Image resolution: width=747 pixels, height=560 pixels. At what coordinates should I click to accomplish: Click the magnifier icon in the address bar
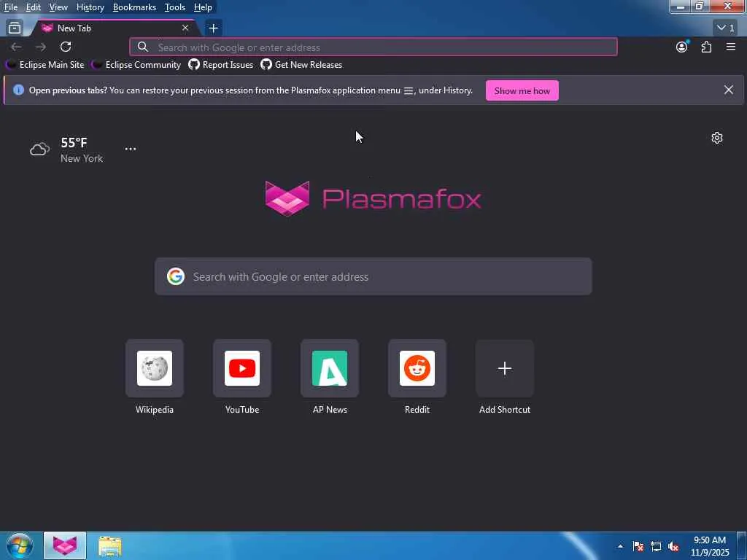click(x=142, y=47)
